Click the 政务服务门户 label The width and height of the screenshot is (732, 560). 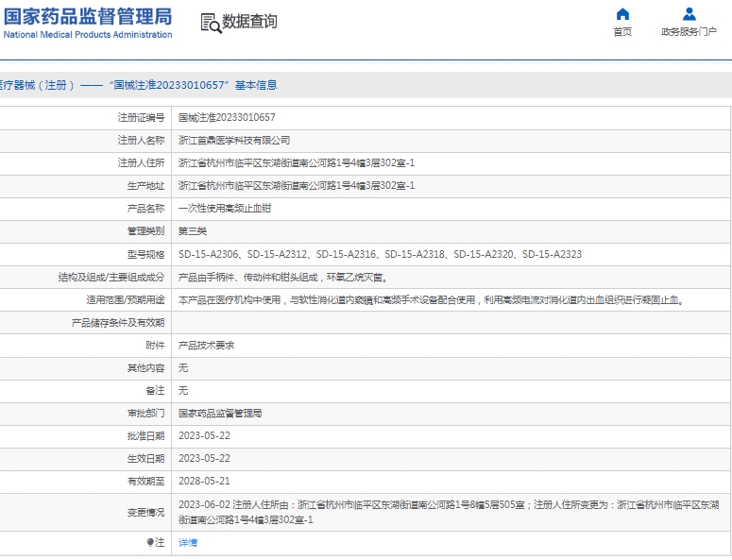[x=689, y=32]
